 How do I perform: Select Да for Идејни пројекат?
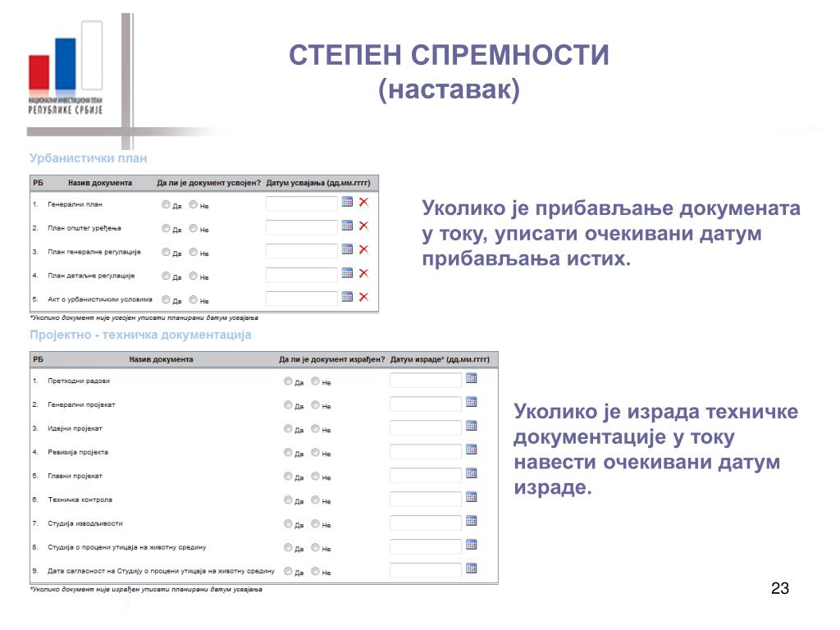click(x=288, y=428)
